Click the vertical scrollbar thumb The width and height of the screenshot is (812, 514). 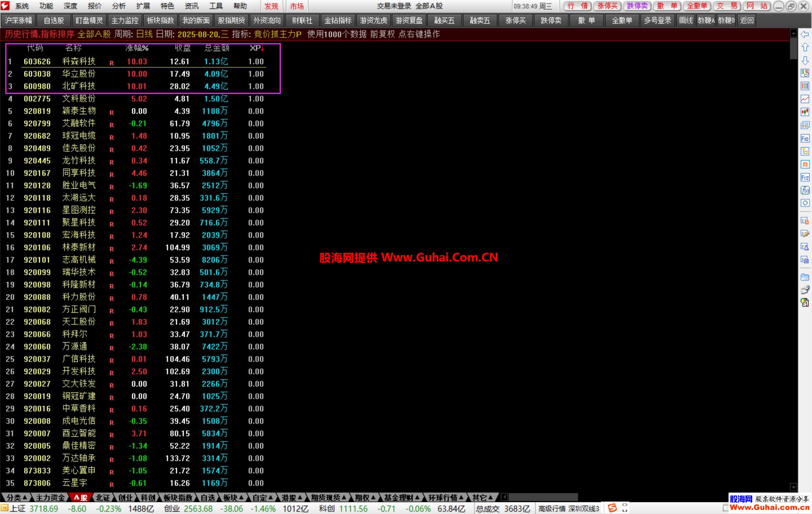click(x=793, y=48)
